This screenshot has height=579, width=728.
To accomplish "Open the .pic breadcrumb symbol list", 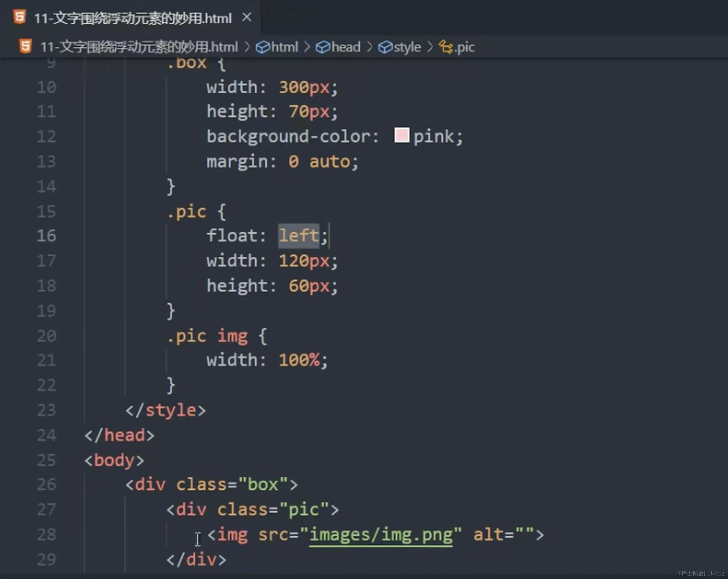I will coord(465,47).
